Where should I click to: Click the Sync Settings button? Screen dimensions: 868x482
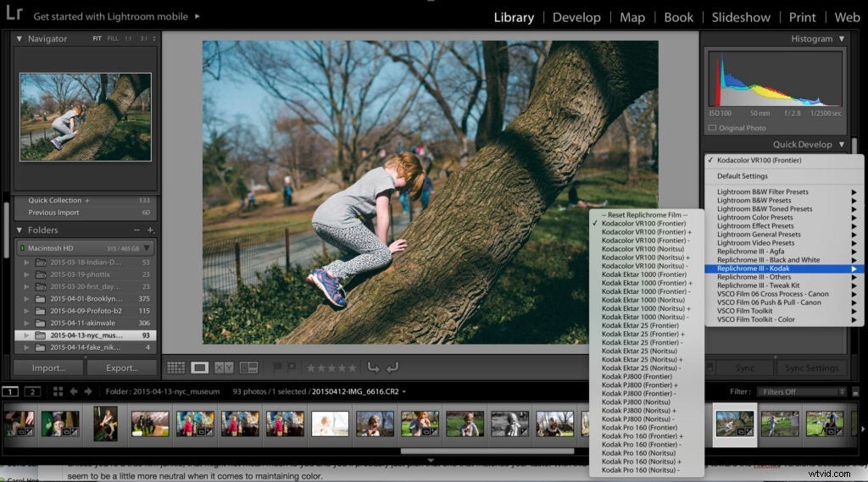pos(811,368)
